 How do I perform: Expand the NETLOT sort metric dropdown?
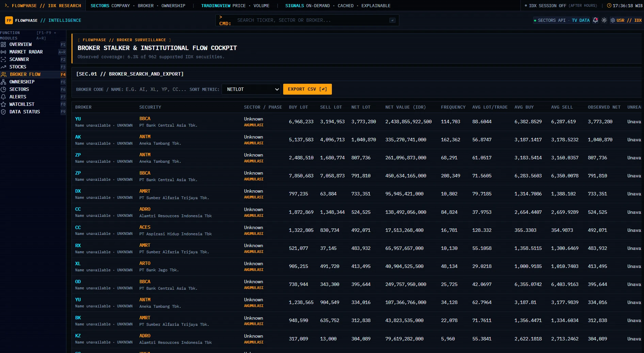click(x=251, y=89)
